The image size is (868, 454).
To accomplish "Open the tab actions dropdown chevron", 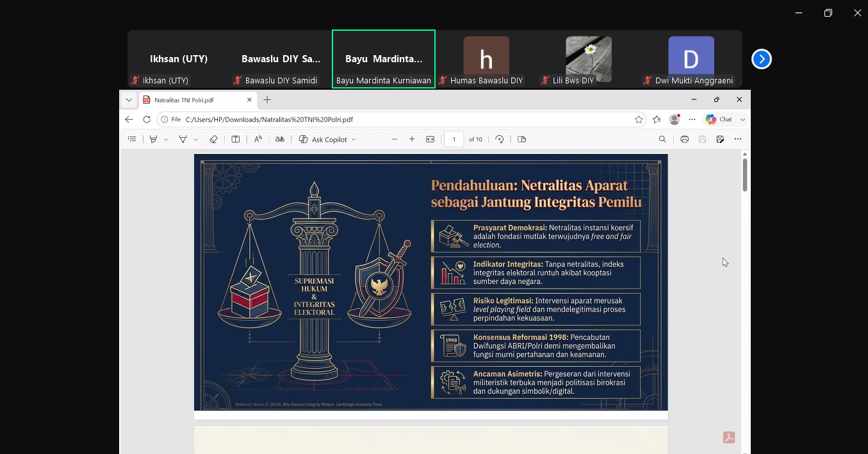I will click(129, 100).
